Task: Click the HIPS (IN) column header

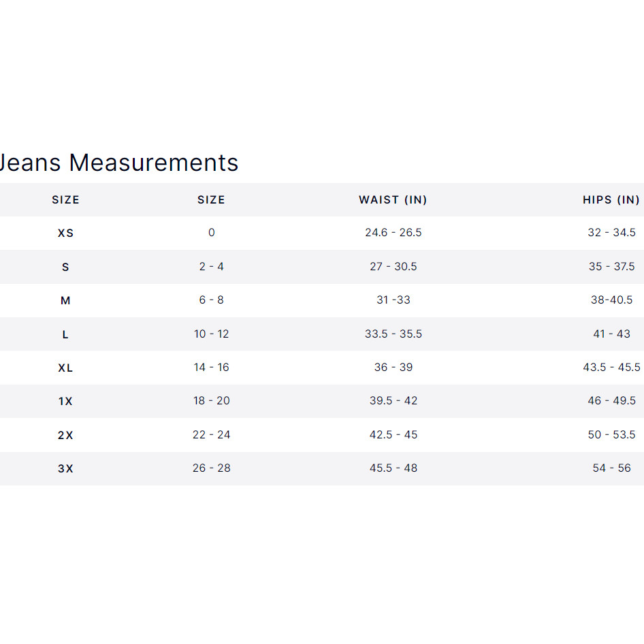Action: [x=611, y=200]
